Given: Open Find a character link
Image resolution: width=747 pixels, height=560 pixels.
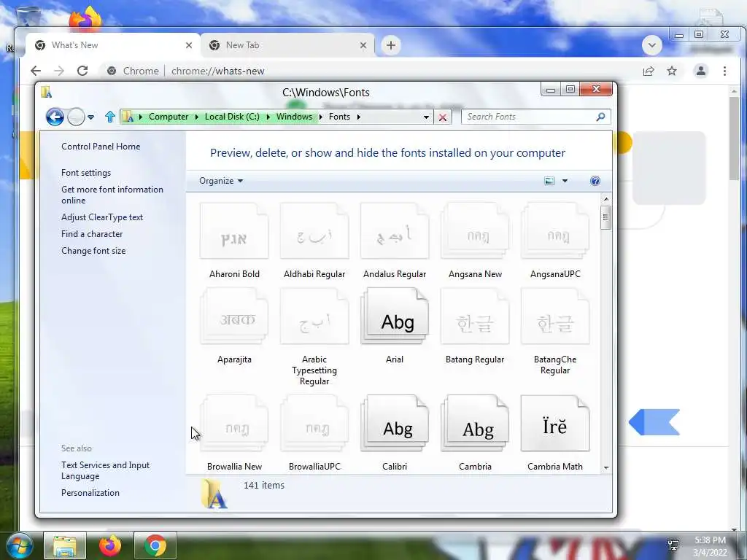Looking at the screenshot, I should (x=92, y=234).
